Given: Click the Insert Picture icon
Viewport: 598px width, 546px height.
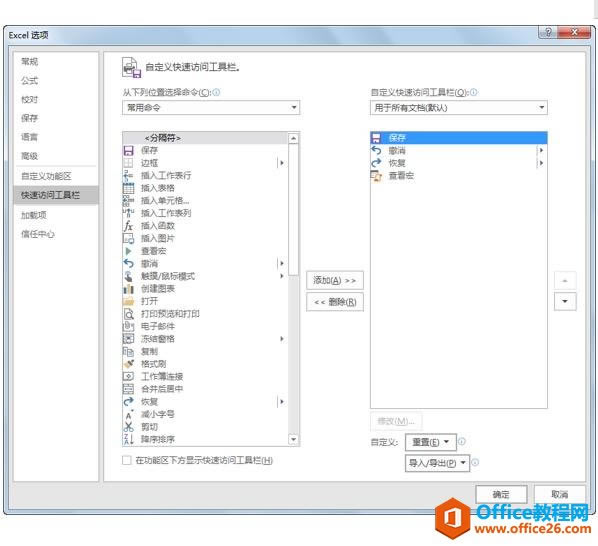Looking at the screenshot, I should [129, 239].
